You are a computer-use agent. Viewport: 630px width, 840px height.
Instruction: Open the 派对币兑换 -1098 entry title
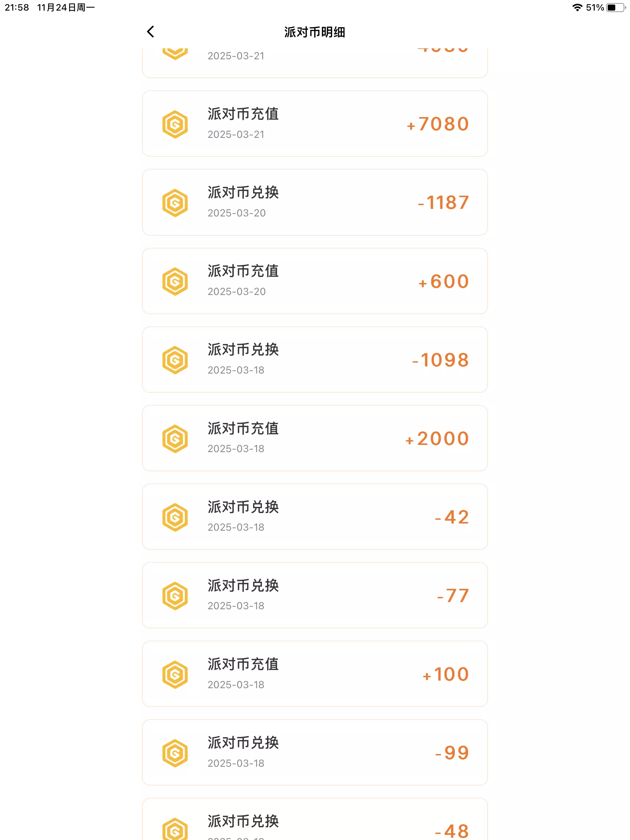(x=243, y=350)
